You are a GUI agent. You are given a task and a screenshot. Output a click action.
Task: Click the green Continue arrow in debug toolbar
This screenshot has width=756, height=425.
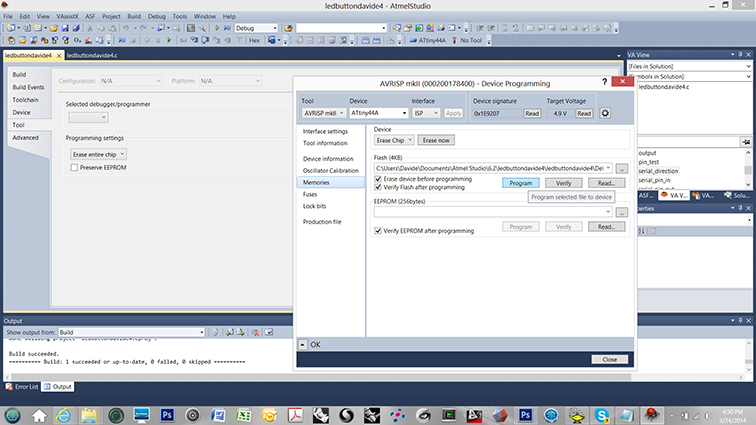point(169,41)
